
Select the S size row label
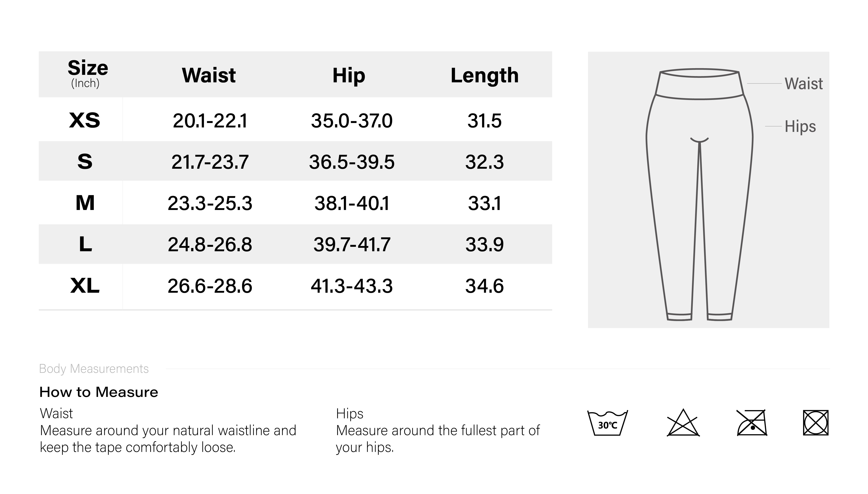[84, 161]
